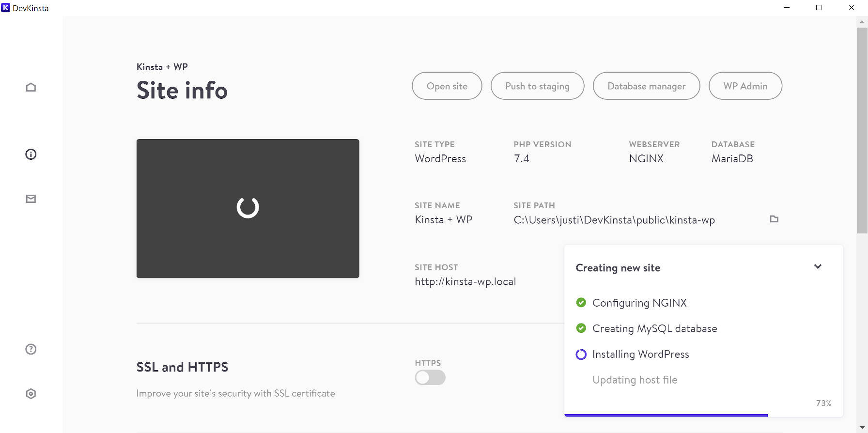
Task: Click the site creation progress bar
Action: 703,415
